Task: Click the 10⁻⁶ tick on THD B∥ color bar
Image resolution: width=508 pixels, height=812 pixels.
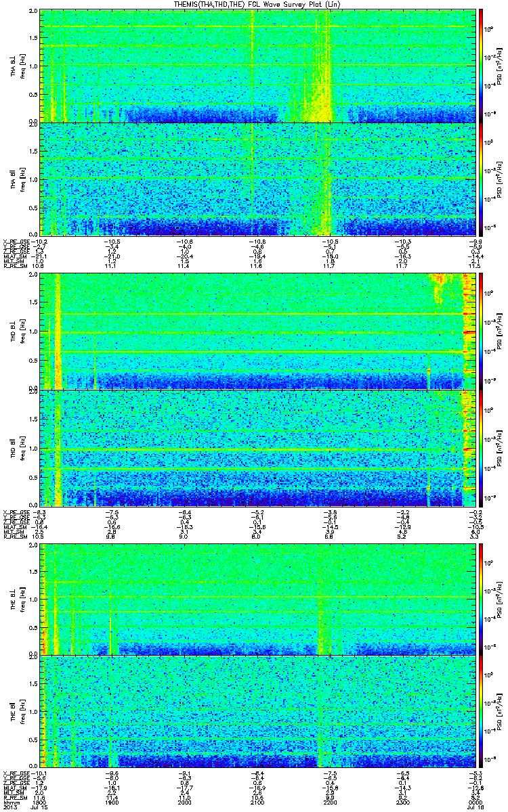Action: pyautogui.click(x=489, y=497)
